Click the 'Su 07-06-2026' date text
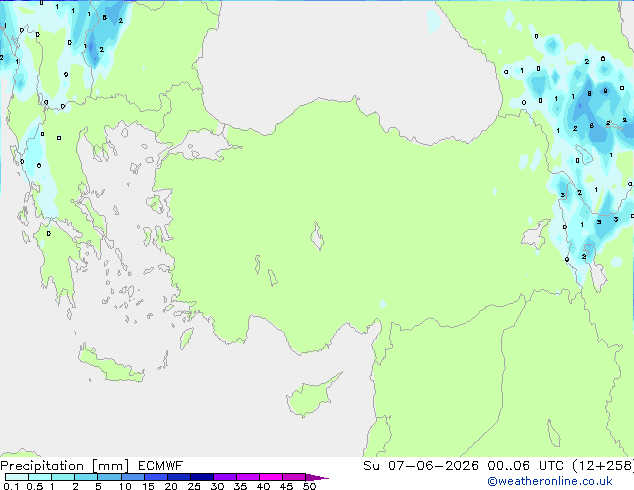The height and width of the screenshot is (490, 634). 421,466
